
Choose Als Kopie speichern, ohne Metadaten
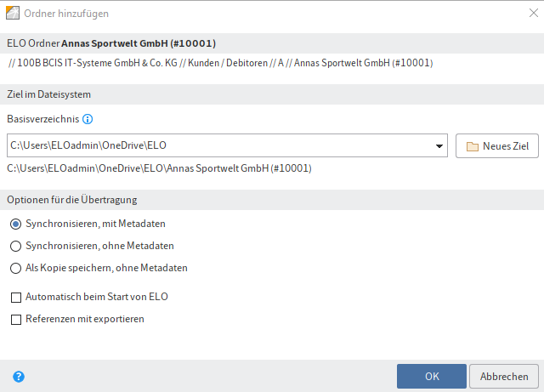(x=15, y=269)
